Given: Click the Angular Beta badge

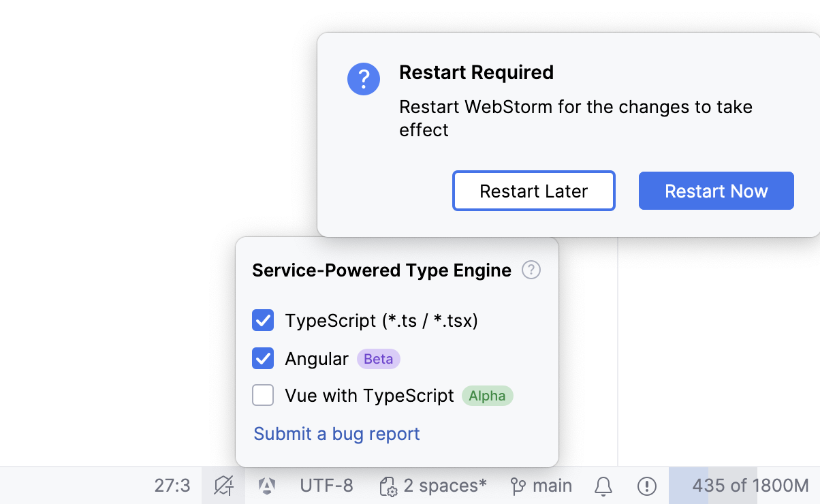Looking at the screenshot, I should pyautogui.click(x=378, y=359).
